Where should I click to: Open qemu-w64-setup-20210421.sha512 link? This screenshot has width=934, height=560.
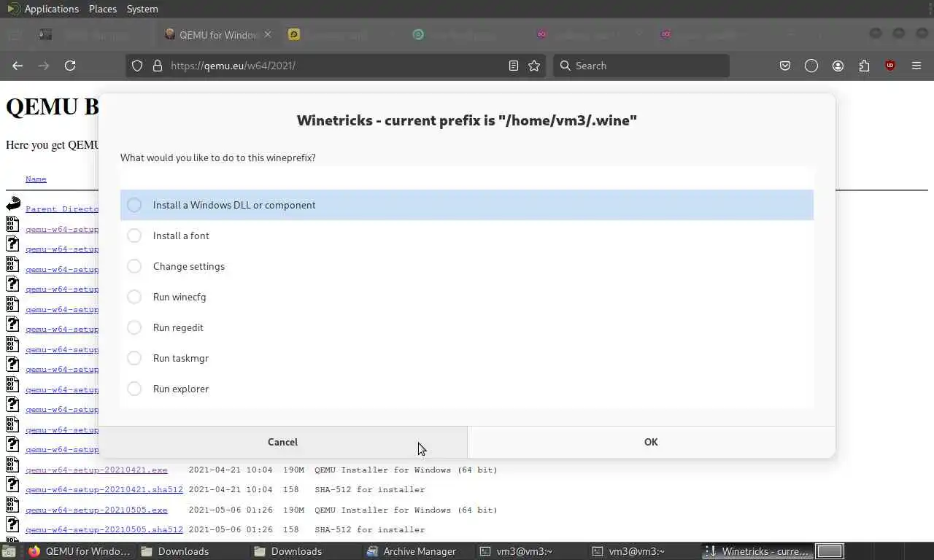(x=104, y=489)
